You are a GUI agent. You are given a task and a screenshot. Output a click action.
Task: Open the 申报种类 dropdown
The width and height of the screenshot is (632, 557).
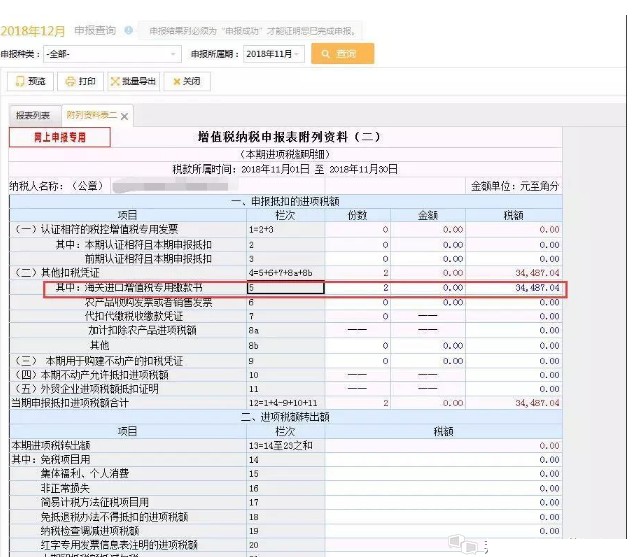(112, 54)
